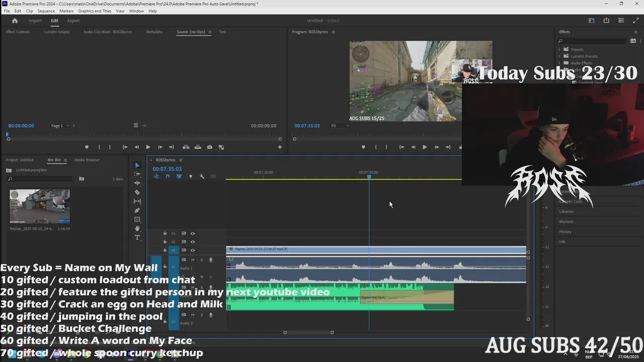644x362 pixels.
Task: Open Source monitor button editor plus
Action: coord(280,147)
